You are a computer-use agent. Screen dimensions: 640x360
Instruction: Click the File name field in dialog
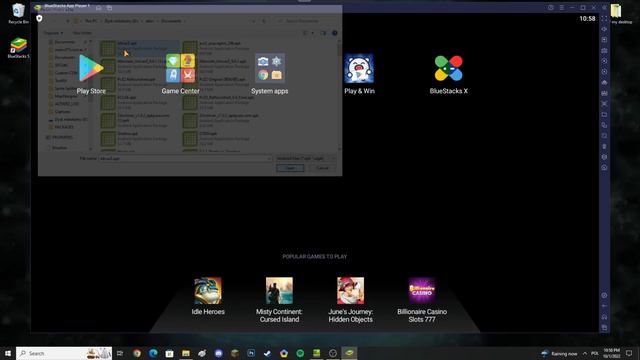pyautogui.click(x=185, y=158)
